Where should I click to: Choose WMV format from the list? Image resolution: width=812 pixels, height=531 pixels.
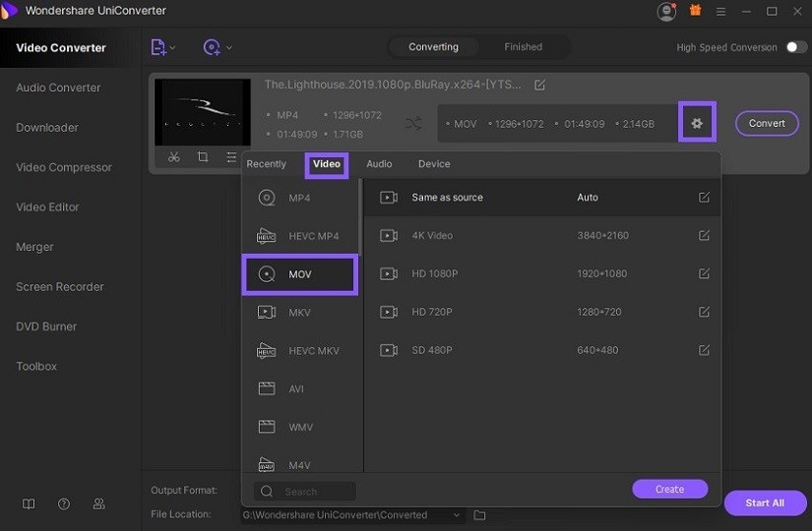pos(300,427)
